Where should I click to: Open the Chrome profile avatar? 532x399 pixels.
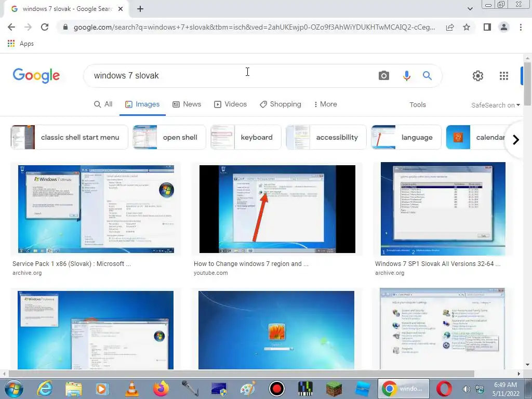[504, 27]
